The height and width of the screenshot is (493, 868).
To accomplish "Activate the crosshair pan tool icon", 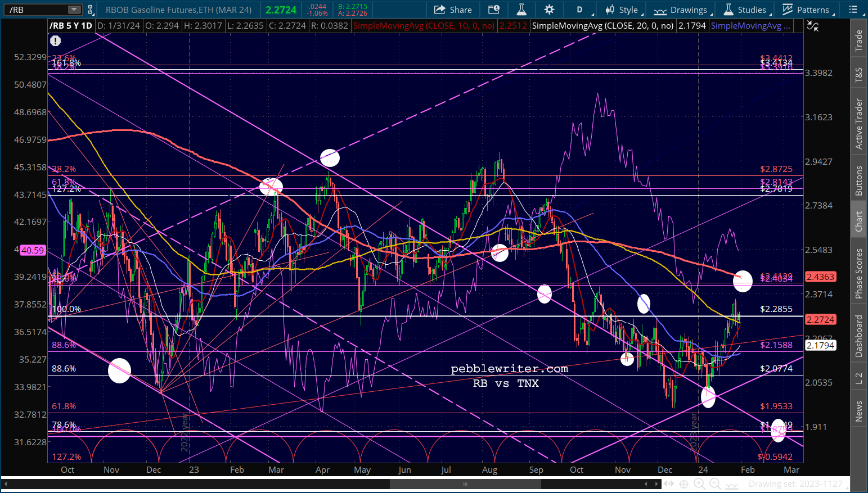I will pyautogui.click(x=683, y=484).
